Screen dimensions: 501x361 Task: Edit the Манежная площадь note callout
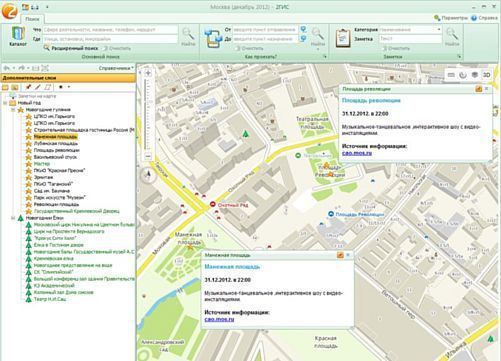pos(340,255)
